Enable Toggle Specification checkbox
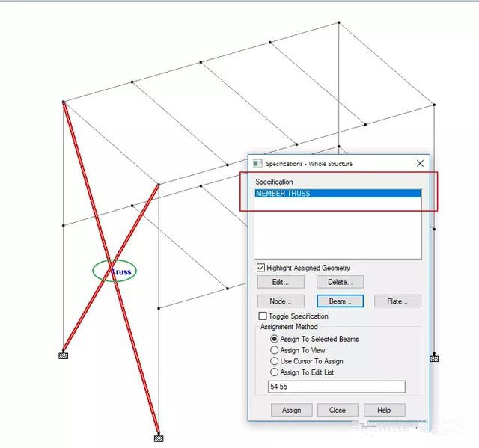The height and width of the screenshot is (448, 479). click(x=263, y=316)
